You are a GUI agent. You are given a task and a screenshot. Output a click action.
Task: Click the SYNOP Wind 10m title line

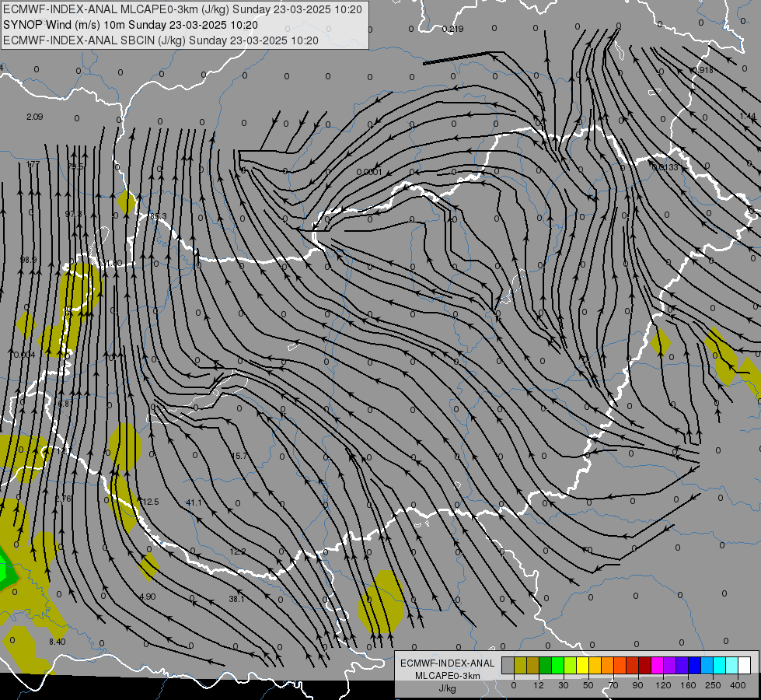(131, 25)
